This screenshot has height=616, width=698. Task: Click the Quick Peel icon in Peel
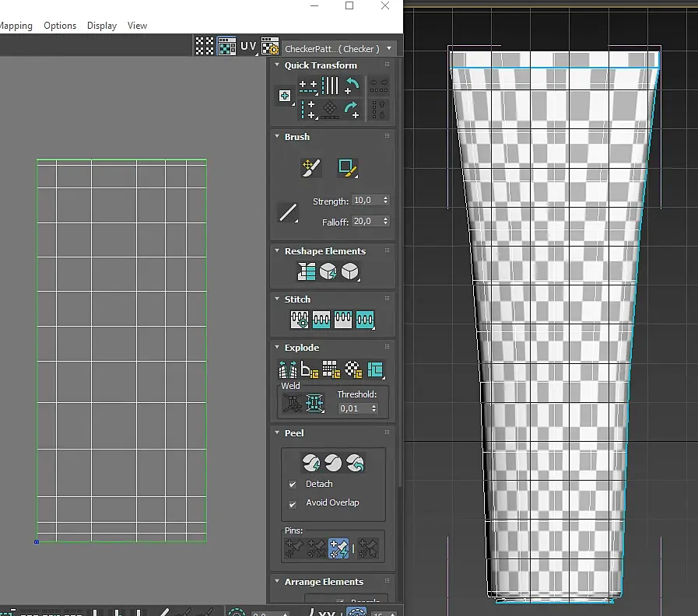coord(310,463)
